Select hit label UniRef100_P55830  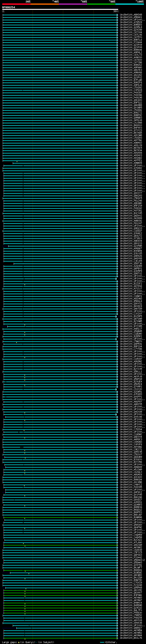tap(131, 613)
